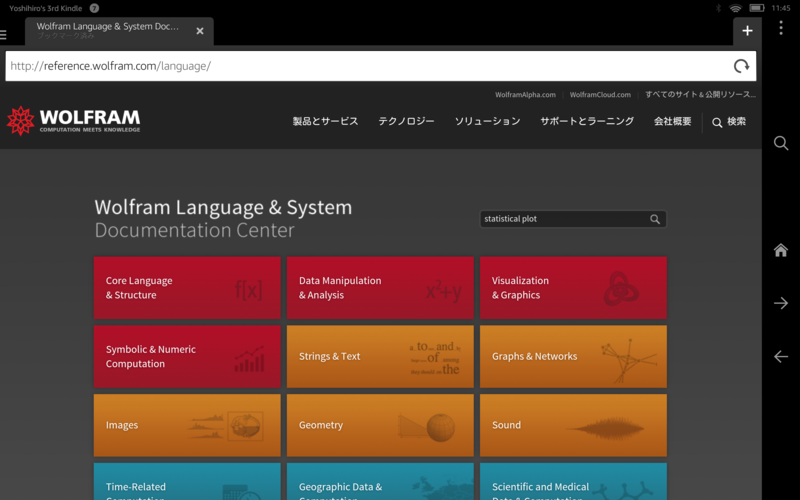
Task: Click the Documentation Center heading
Action: click(194, 231)
